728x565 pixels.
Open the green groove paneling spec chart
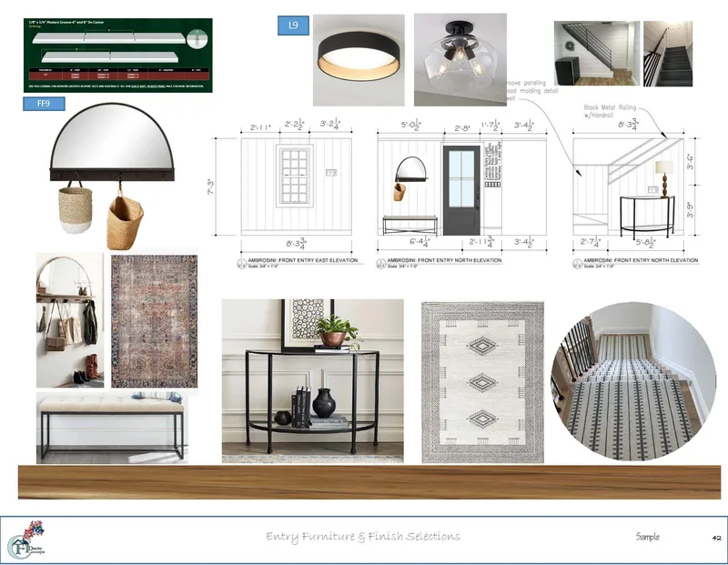(x=118, y=55)
